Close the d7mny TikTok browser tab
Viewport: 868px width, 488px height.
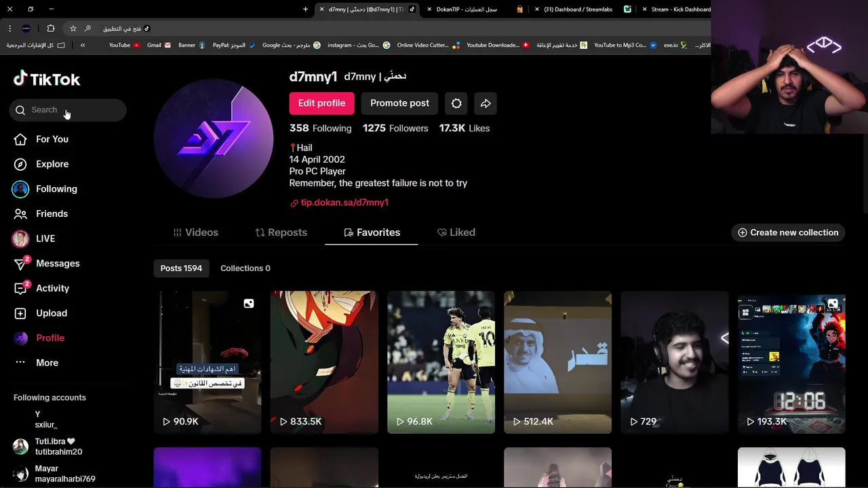click(x=321, y=9)
